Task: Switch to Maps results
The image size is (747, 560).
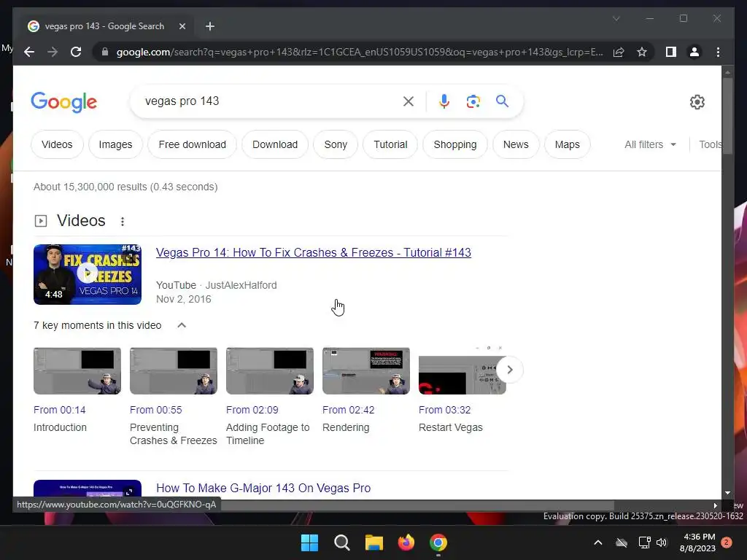Action: click(567, 144)
